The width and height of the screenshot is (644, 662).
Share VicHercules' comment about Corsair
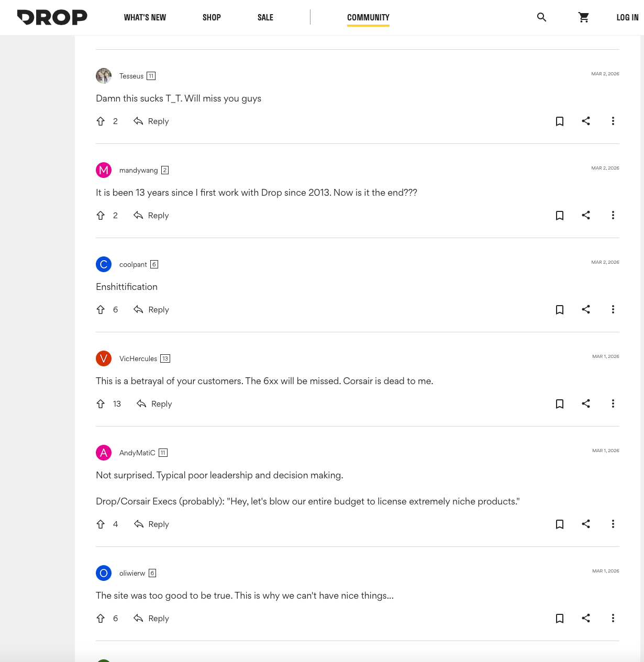click(x=586, y=403)
